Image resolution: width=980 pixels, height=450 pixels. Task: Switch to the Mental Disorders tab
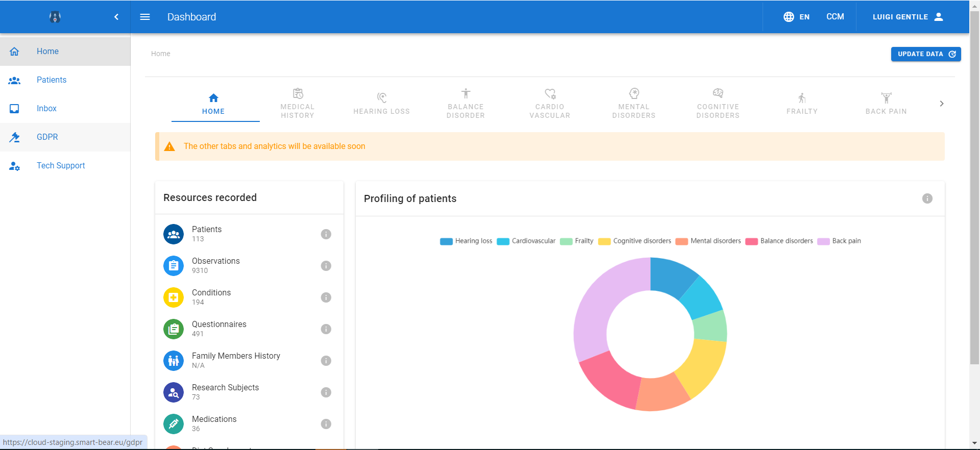(634, 104)
